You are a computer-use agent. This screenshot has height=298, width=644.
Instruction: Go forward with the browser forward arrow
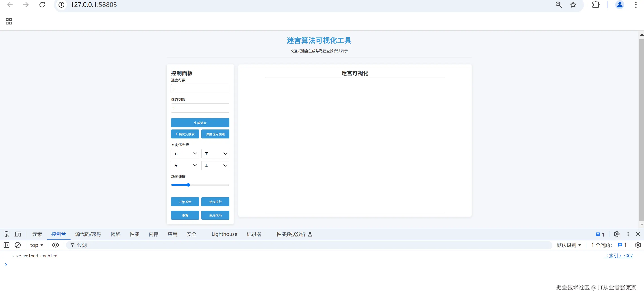click(x=26, y=5)
